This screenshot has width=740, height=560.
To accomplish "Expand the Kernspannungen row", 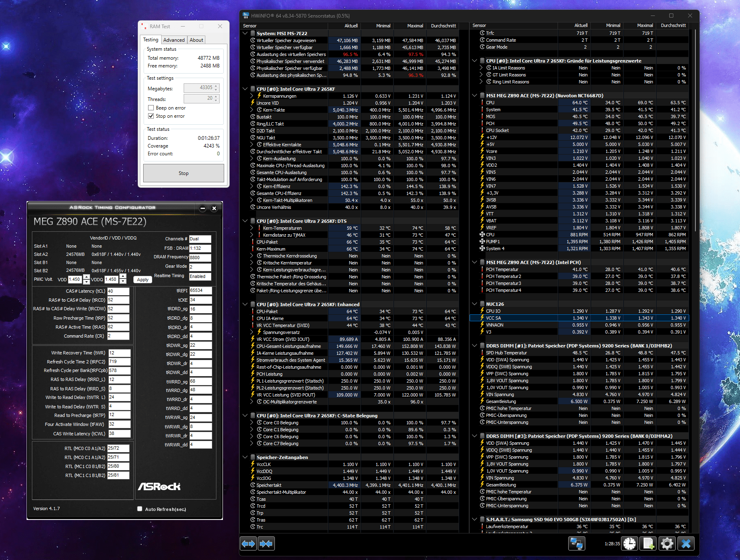I will tap(252, 96).
